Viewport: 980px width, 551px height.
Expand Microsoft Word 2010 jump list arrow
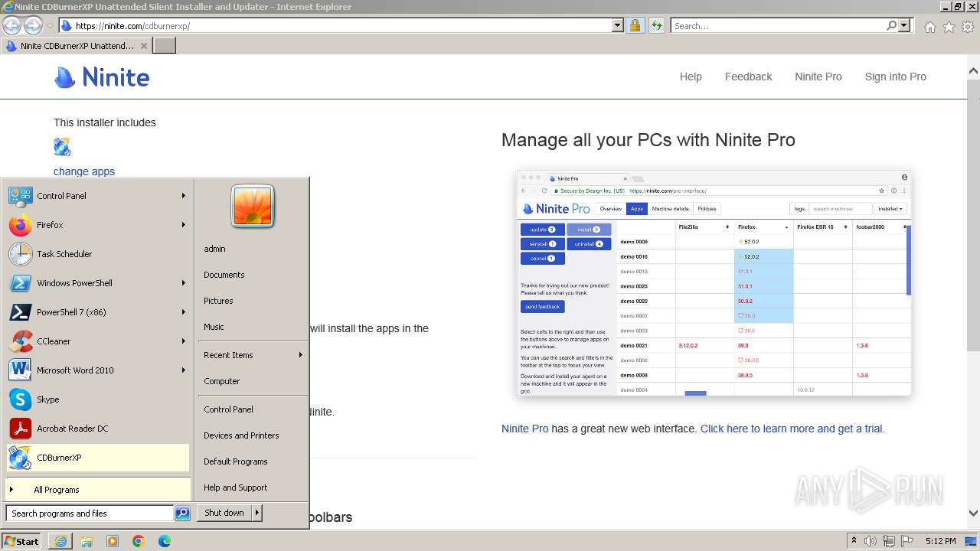(184, 370)
